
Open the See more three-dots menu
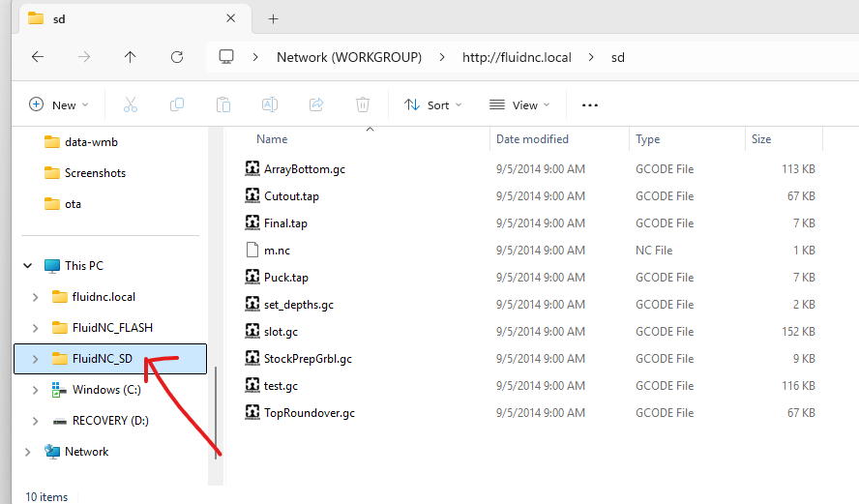(590, 104)
